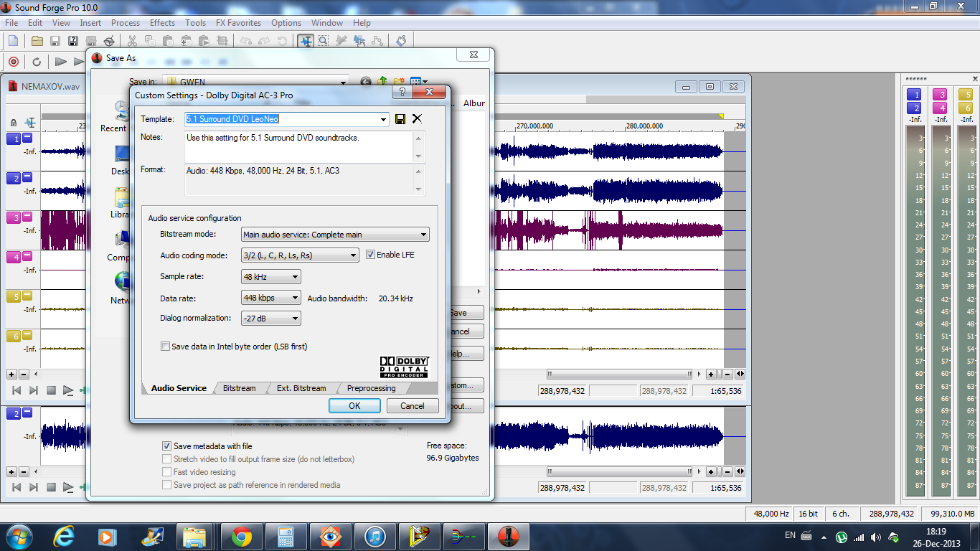Image resolution: width=980 pixels, height=551 pixels.
Task: Click the New file toolbar icon
Action: tap(13, 41)
